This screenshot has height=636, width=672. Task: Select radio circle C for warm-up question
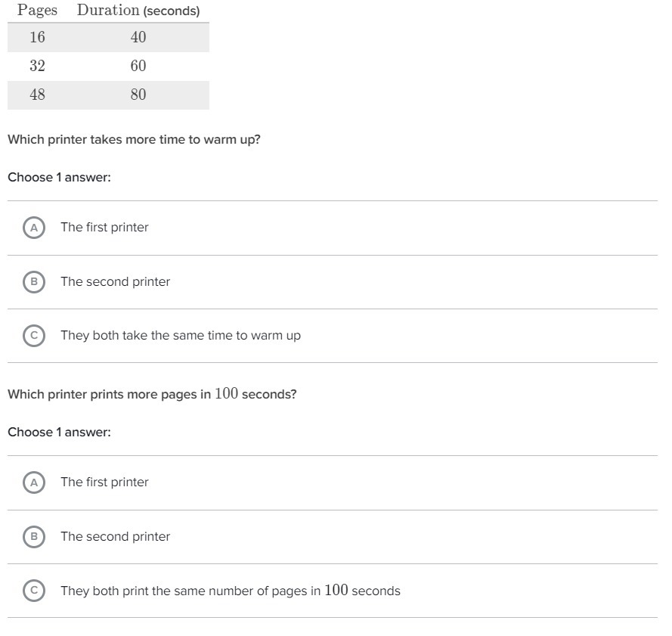[33, 336]
